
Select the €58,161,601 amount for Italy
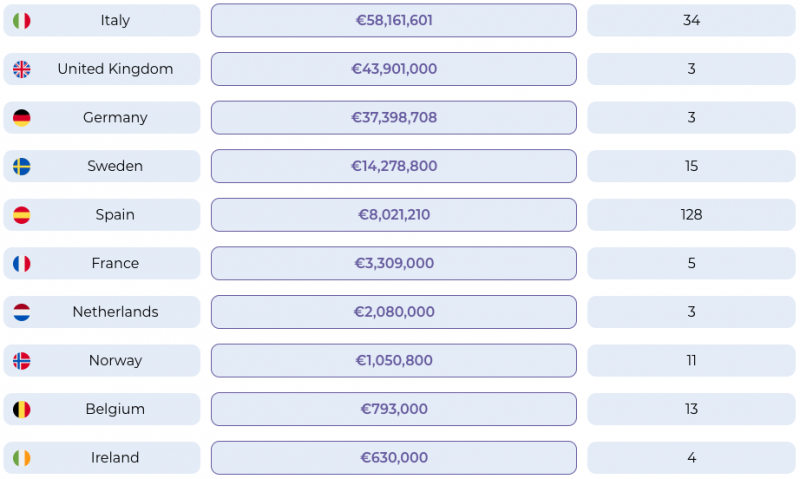pos(393,21)
